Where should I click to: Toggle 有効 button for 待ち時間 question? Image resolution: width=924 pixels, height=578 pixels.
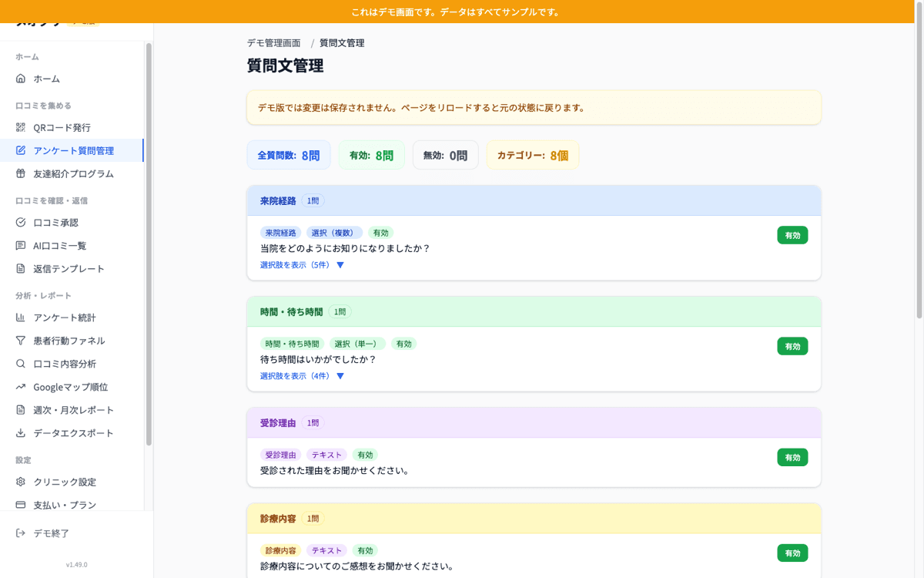tap(792, 346)
